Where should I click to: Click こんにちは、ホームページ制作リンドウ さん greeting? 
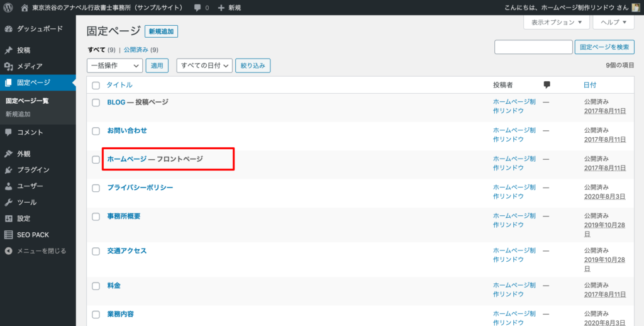point(567,8)
